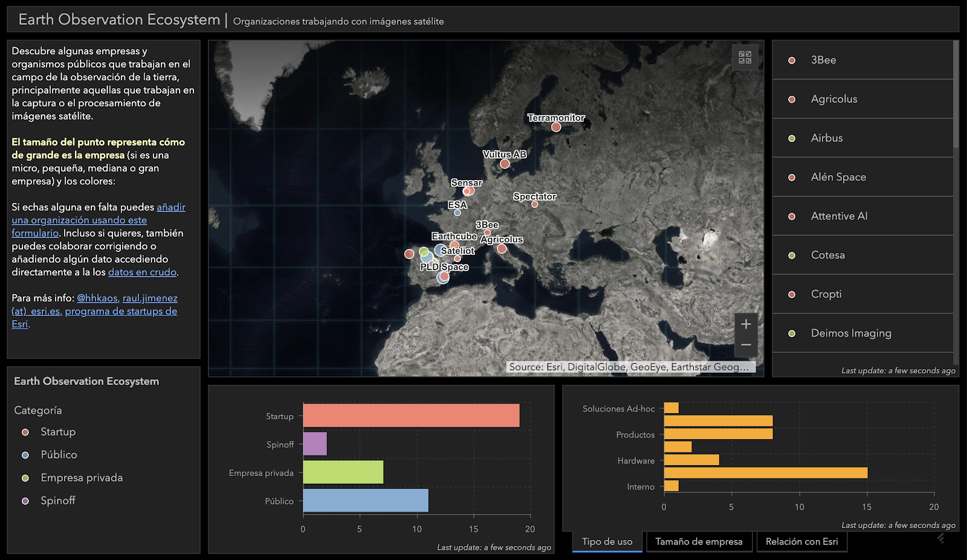
Task: Select the ESA map point
Action: 458,213
